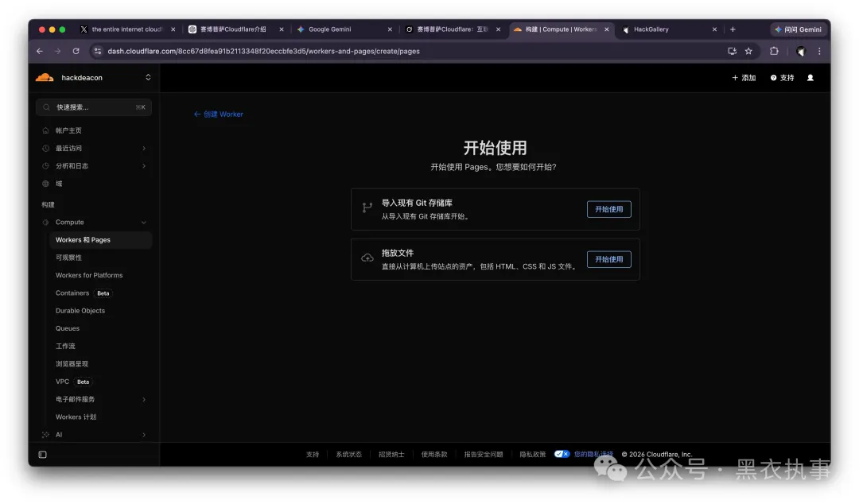Viewport: 859px width, 504px height.
Task: Open footer 支持 link
Action: (313, 454)
